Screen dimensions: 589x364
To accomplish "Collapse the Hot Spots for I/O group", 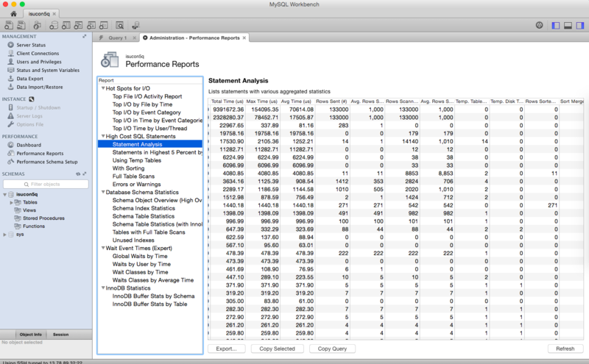I will (x=103, y=88).
